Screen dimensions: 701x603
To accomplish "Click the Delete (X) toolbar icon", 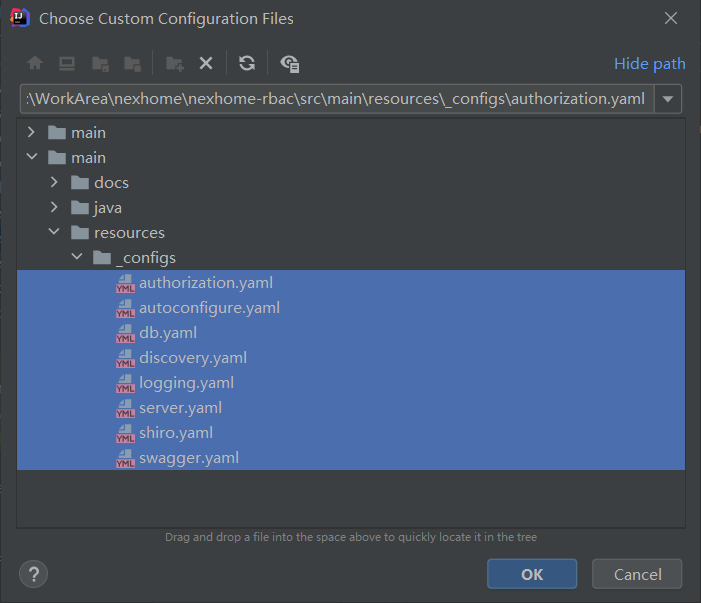I will click(206, 64).
